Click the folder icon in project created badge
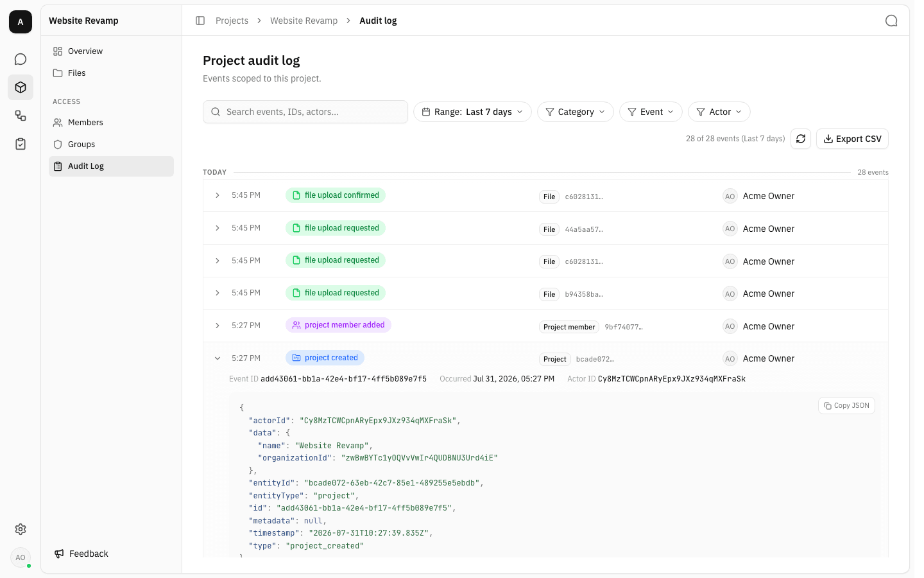924x578 pixels. 296,358
